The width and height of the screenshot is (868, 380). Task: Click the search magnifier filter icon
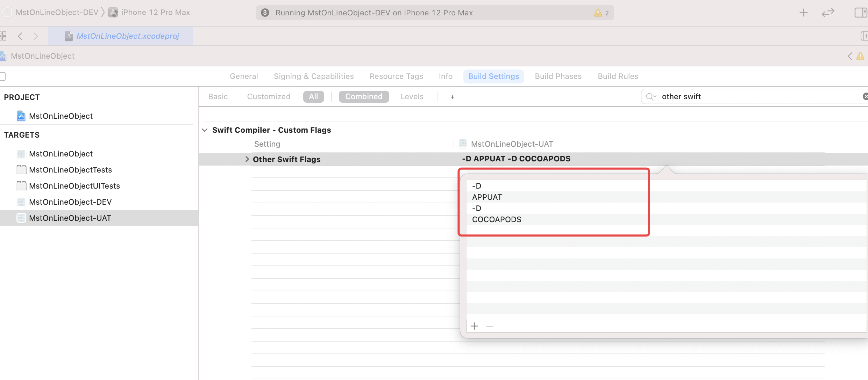click(x=651, y=96)
